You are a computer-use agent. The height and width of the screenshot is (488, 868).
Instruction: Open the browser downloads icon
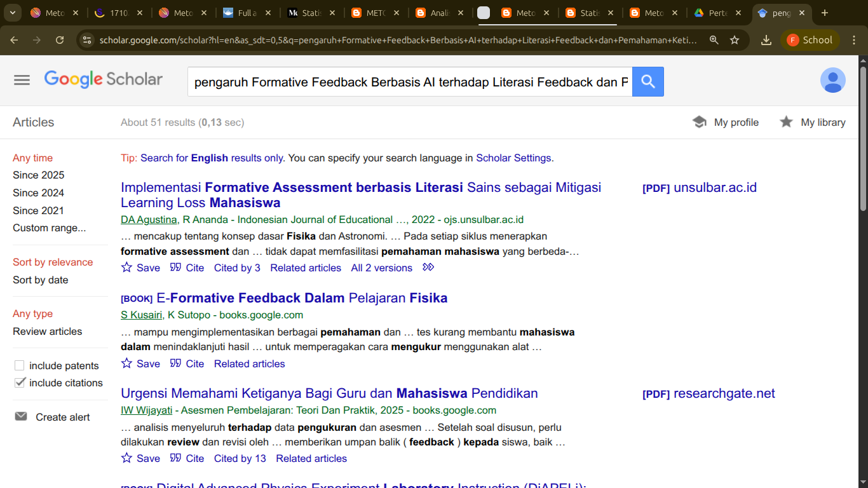tap(766, 40)
